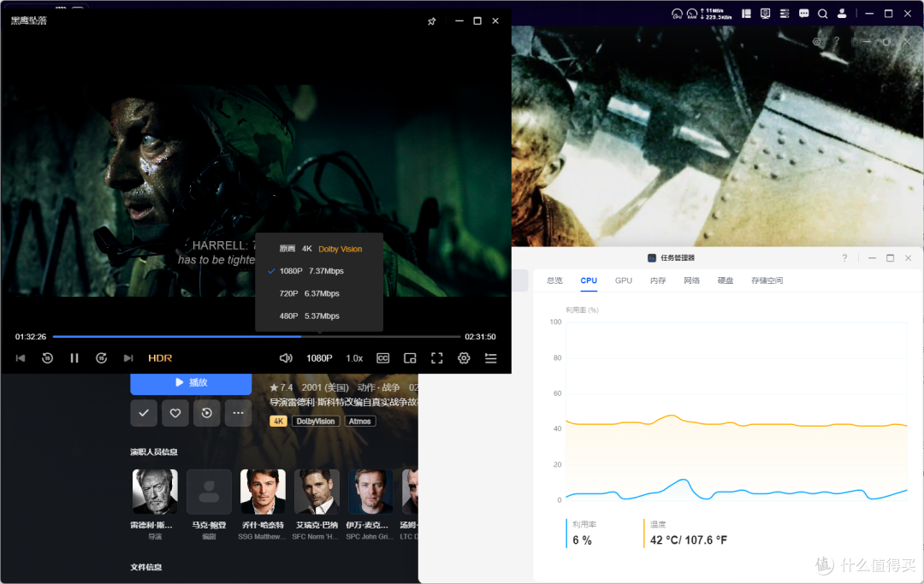Open the CC subtitles settings
This screenshot has height=584, width=924.
click(x=383, y=358)
